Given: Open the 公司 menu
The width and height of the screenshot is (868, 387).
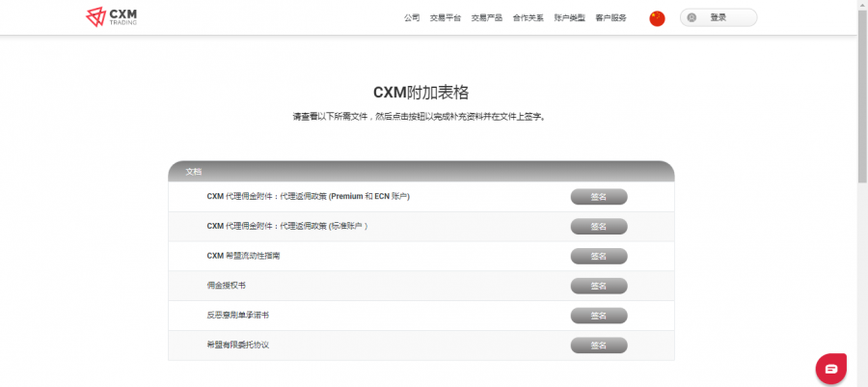Looking at the screenshot, I should point(412,17).
